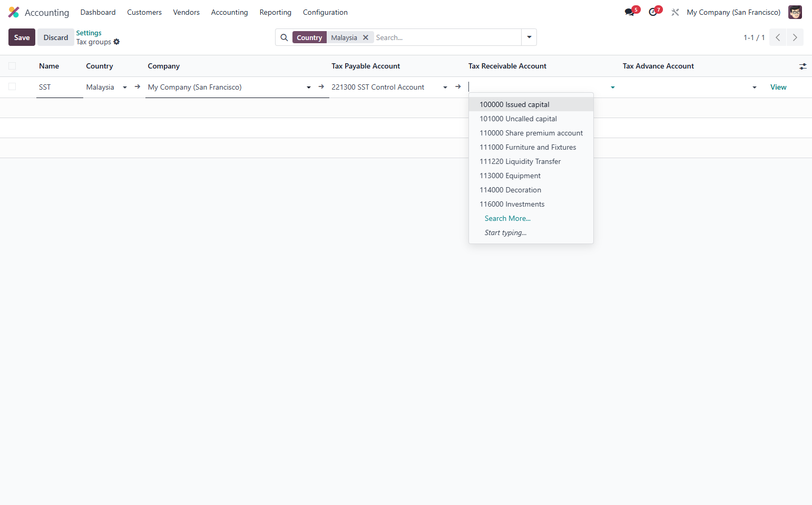The width and height of the screenshot is (812, 505).
Task: Expand the Country field dropdown
Action: tap(125, 88)
